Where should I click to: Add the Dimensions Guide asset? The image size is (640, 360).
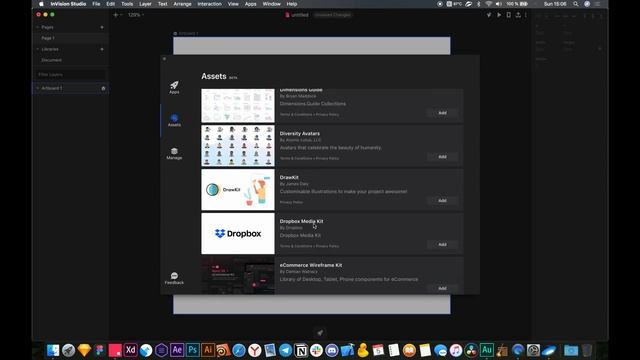(x=442, y=113)
